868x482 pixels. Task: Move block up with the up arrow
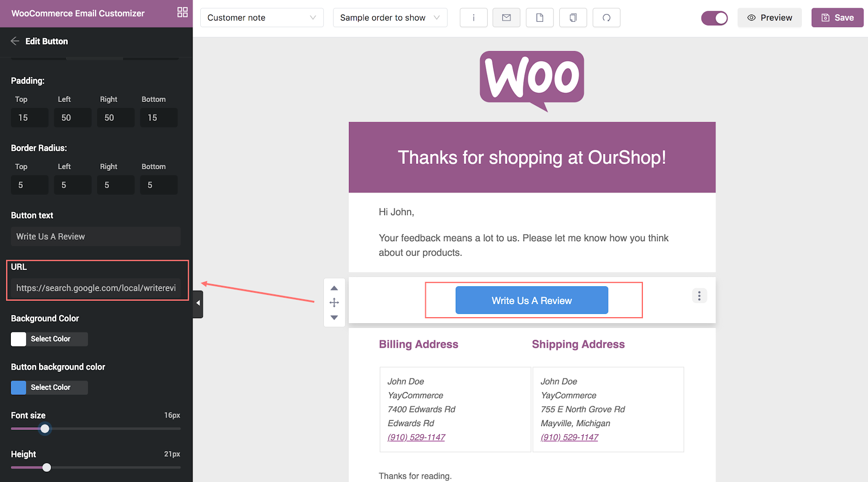coord(334,288)
